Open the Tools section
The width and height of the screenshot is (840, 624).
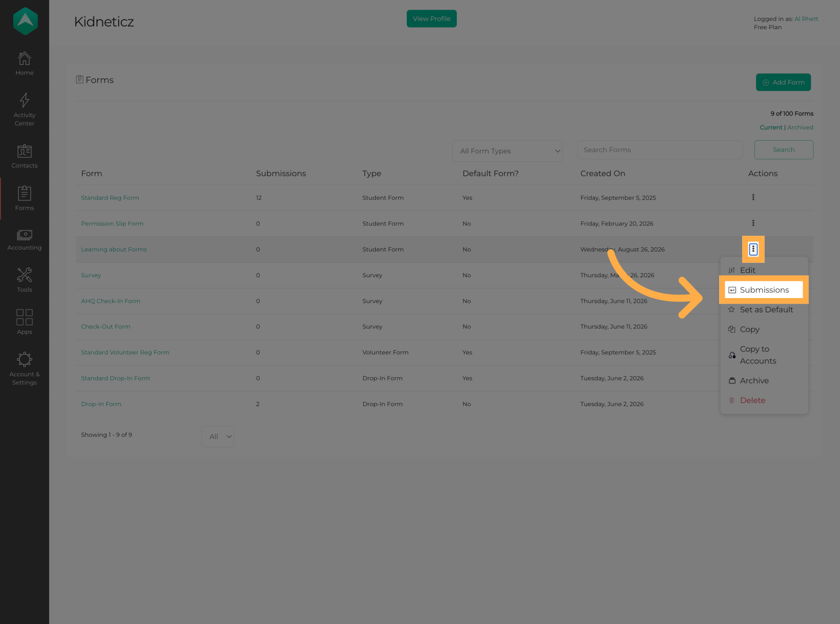tap(25, 280)
